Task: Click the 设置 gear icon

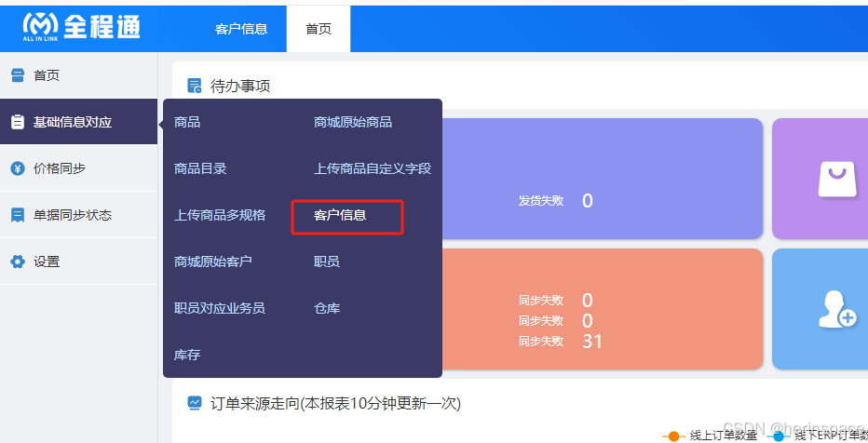Action: 18,261
